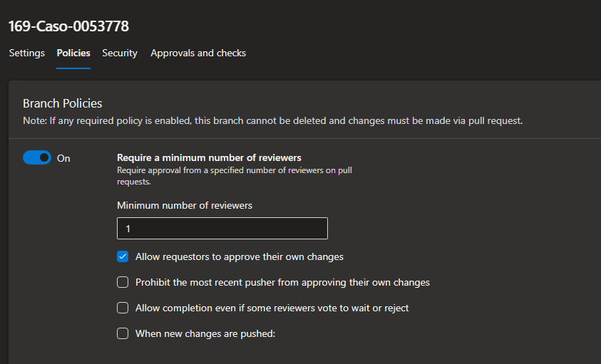Image resolution: width=601 pixels, height=364 pixels.
Task: Tick the prohibit most recent pusher checkbox
Action: pos(123,282)
